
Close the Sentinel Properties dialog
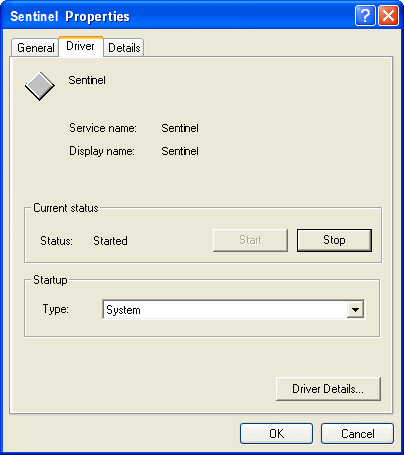[388, 16]
